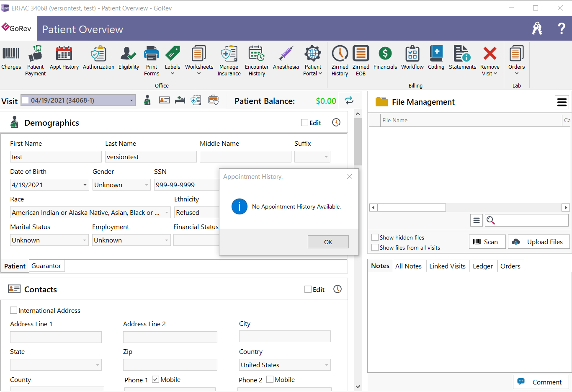
Task: Switch to All Notes tab
Action: click(x=408, y=266)
